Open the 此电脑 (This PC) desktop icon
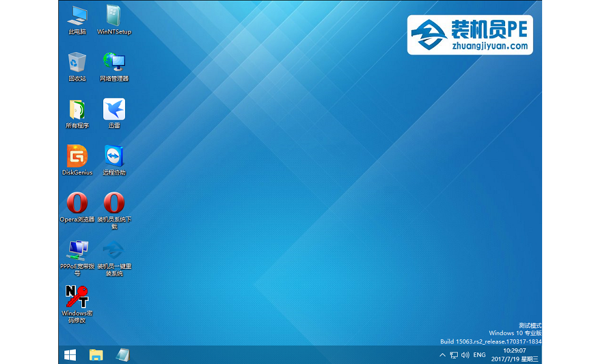Viewport: 601px width, 364px height. point(77,16)
